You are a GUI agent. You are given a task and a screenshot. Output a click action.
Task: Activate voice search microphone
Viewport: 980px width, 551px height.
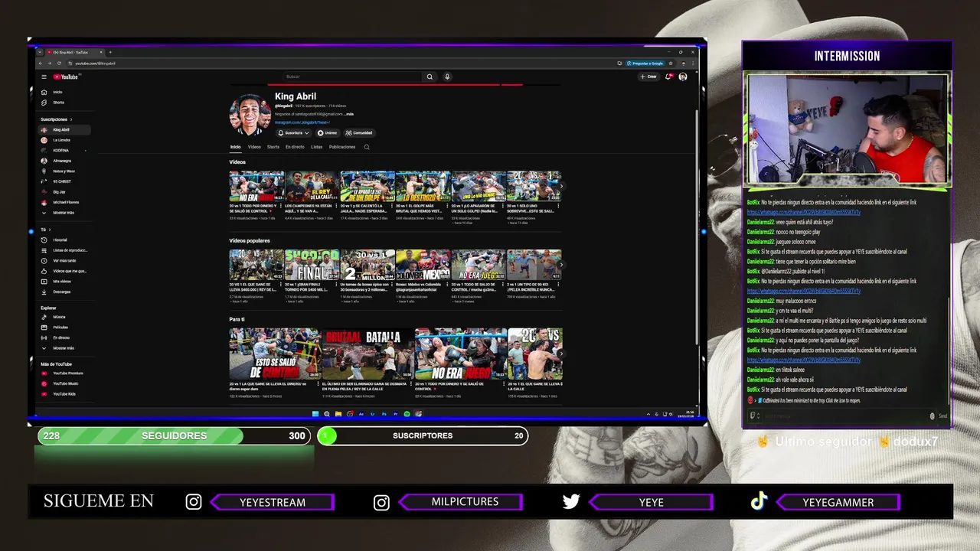(447, 77)
